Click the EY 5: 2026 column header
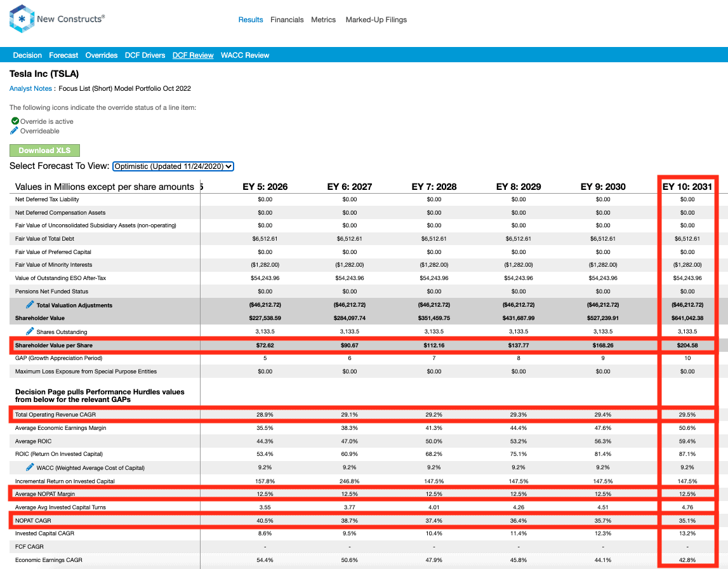728x569 pixels. pyautogui.click(x=265, y=187)
